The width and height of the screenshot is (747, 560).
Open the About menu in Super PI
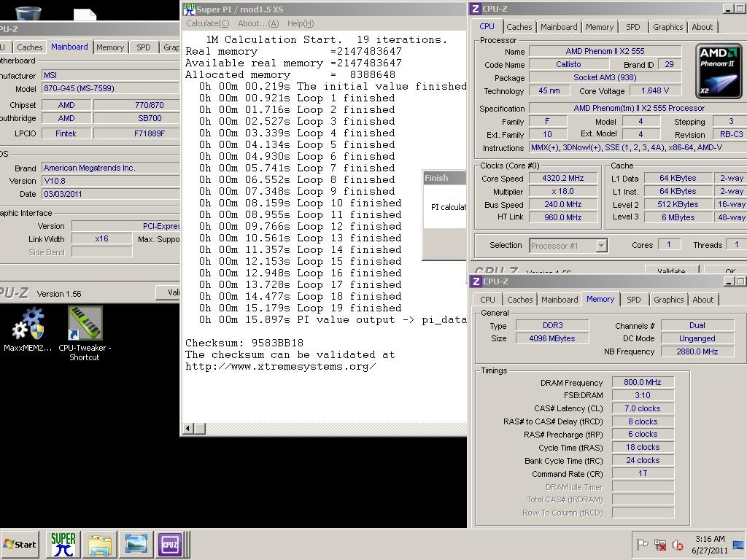pos(258,23)
